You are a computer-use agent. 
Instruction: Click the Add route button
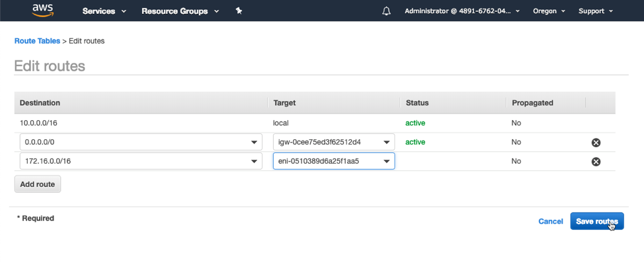(38, 184)
